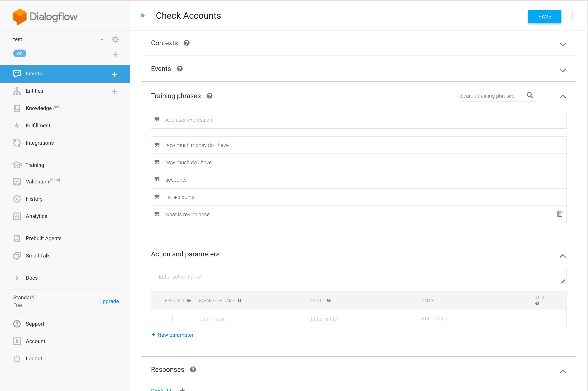Click the Add user expression field

click(x=358, y=120)
